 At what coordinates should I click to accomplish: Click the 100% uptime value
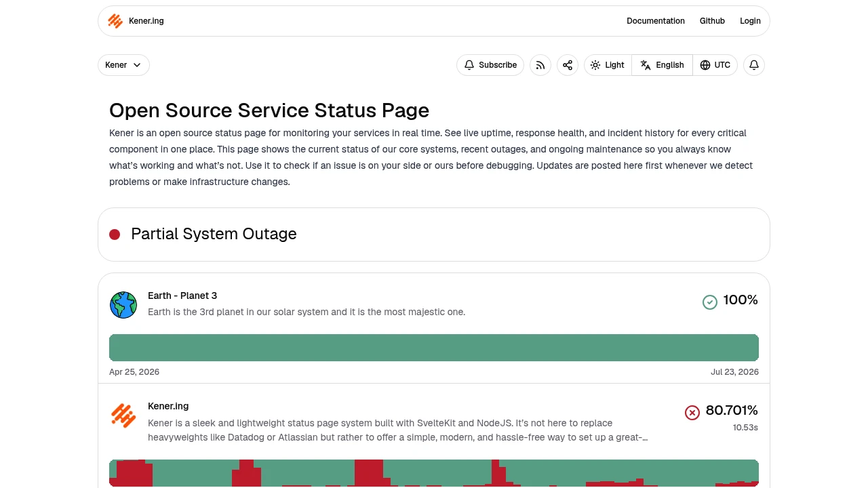point(741,300)
